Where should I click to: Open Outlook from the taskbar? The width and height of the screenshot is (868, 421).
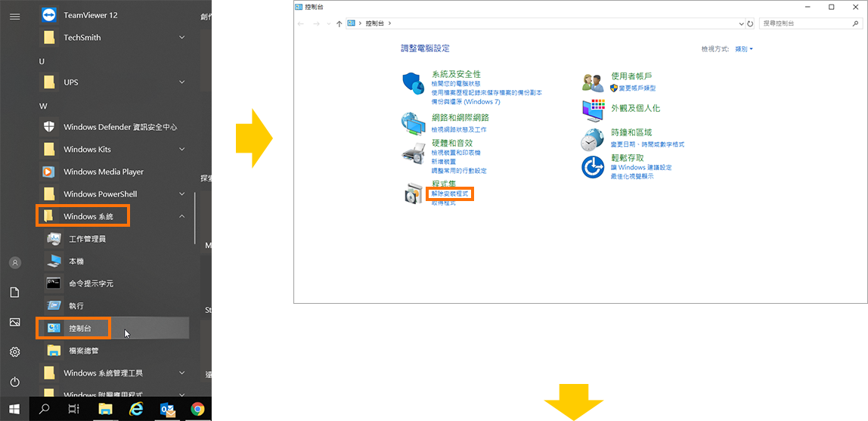tap(167, 410)
